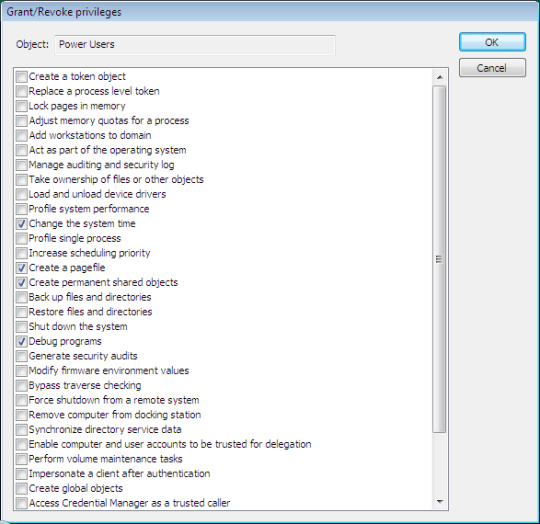Uncheck Create a pagefile
The image size is (540, 524).
click(21, 268)
